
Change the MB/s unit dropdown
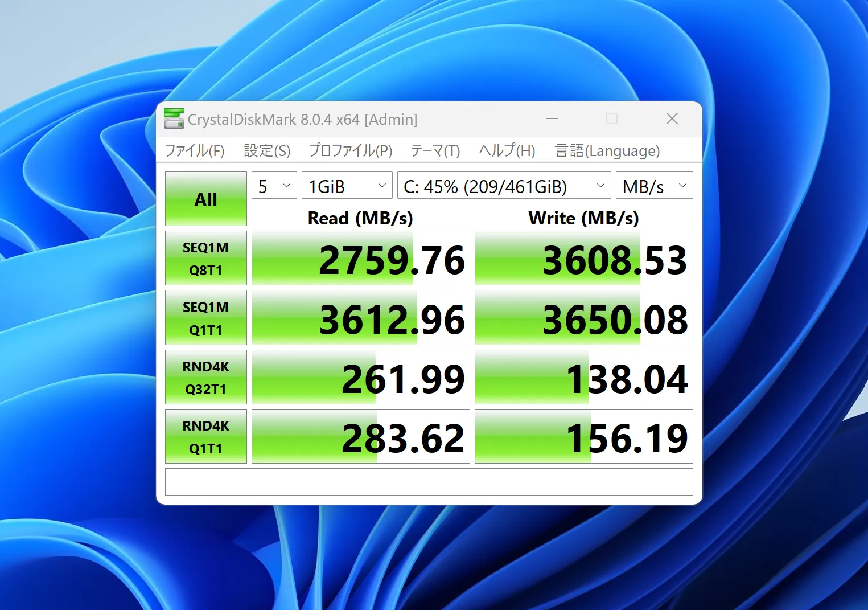[x=655, y=186]
